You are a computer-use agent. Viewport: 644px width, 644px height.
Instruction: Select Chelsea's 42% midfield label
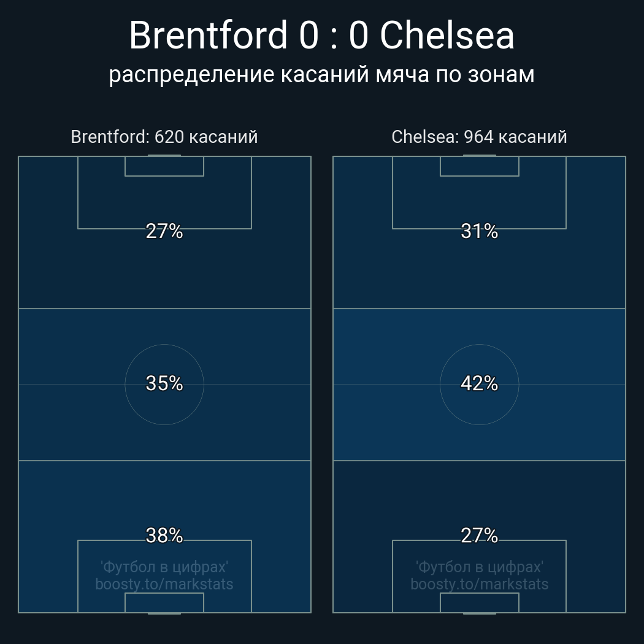tap(479, 383)
